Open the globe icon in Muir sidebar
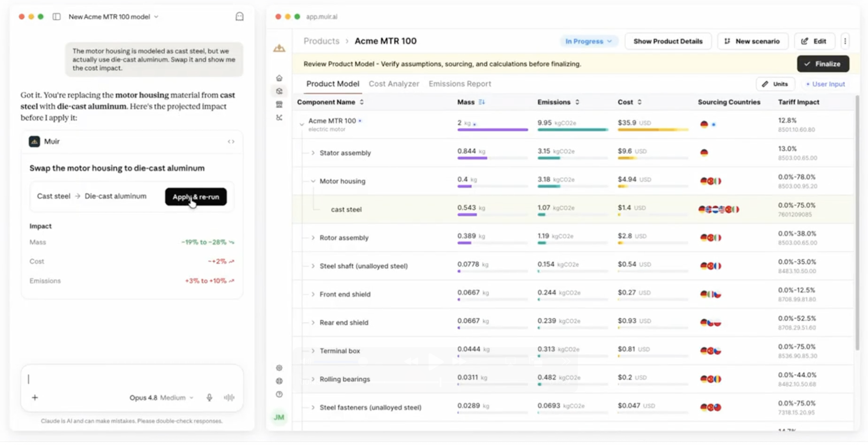 tap(279, 381)
